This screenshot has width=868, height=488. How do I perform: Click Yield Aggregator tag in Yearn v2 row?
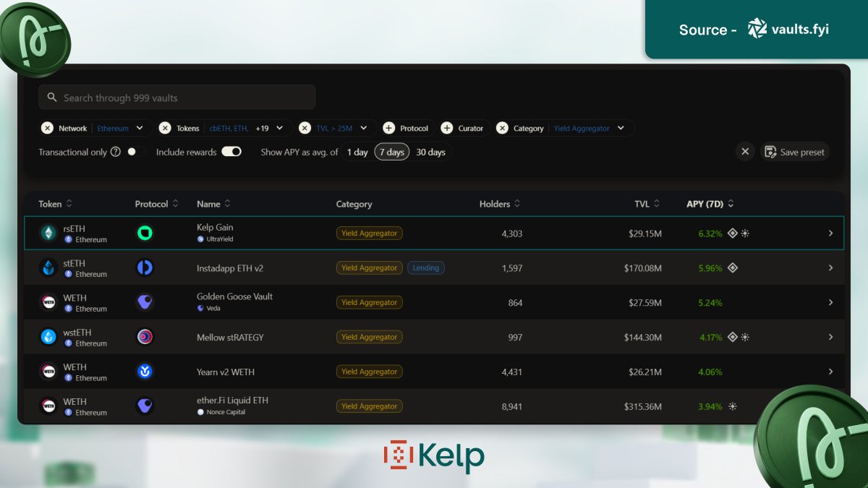click(370, 372)
